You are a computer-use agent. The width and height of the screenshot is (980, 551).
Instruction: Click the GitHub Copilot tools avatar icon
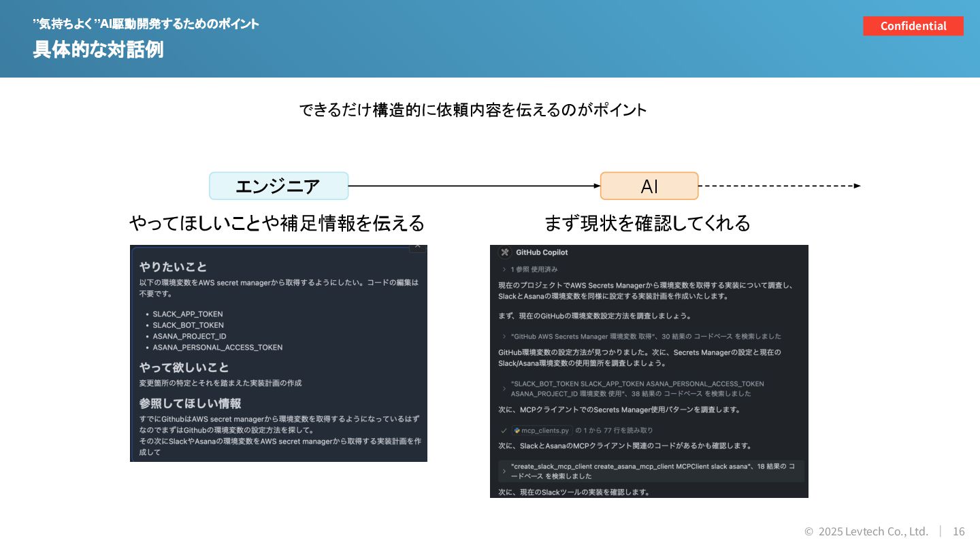coord(505,252)
